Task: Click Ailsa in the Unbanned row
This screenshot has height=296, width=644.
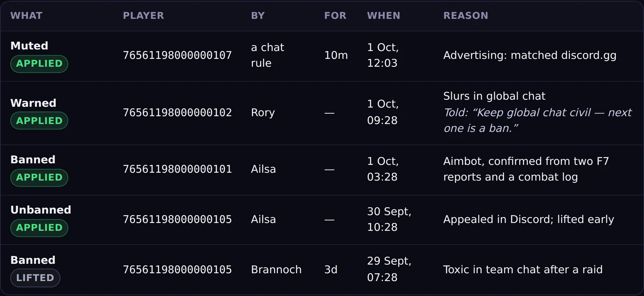Action: [263, 219]
